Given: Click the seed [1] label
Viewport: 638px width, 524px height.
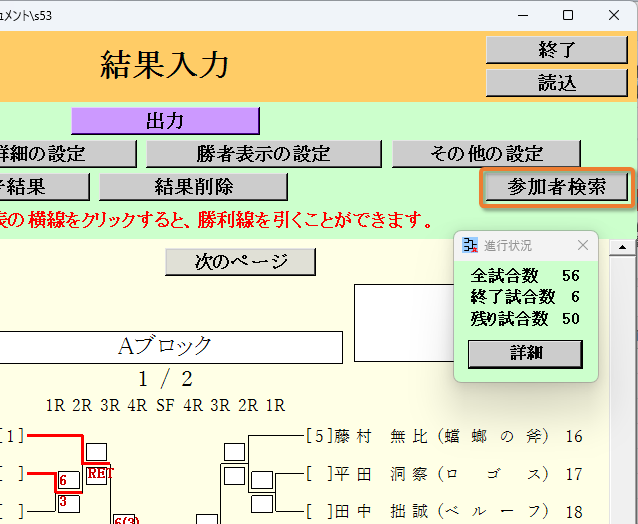Looking at the screenshot, I should (x=11, y=437).
